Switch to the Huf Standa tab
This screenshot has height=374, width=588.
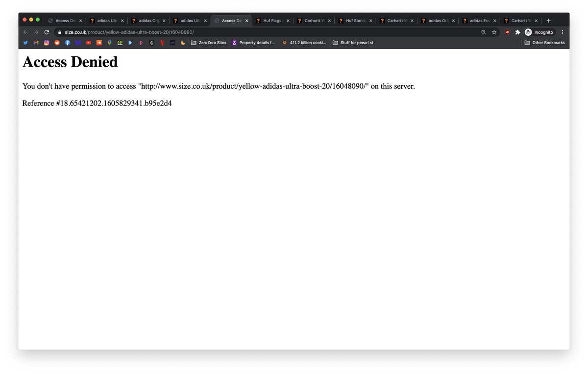point(356,21)
